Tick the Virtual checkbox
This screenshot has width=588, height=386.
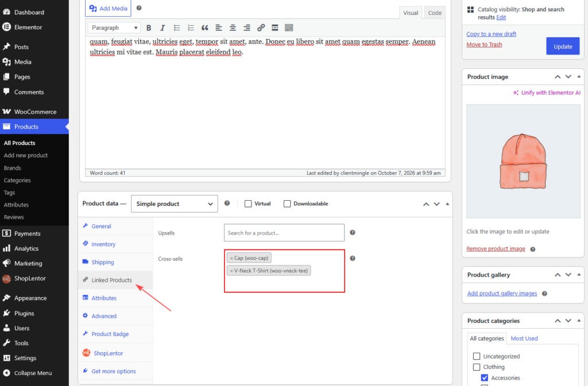point(248,204)
